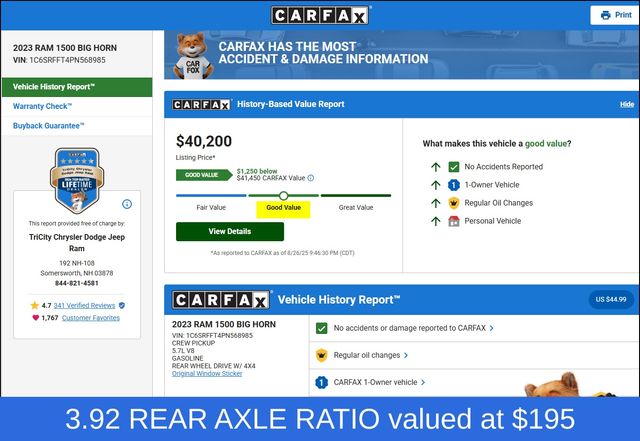
Task: Click 1-Owner badge in history report
Action: pyautogui.click(x=322, y=383)
